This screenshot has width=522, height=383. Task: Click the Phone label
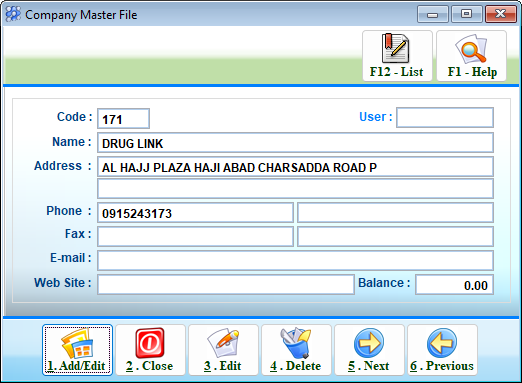[x=69, y=211]
